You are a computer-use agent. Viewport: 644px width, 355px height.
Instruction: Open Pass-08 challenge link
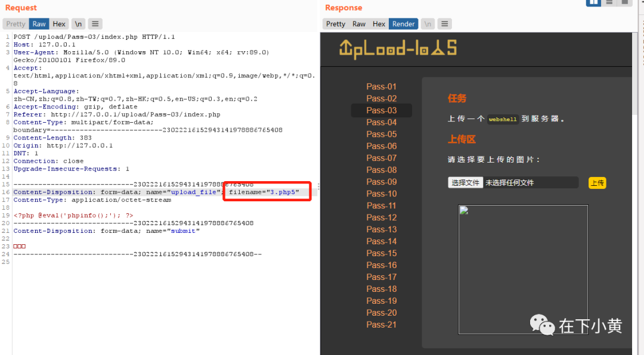click(x=381, y=170)
